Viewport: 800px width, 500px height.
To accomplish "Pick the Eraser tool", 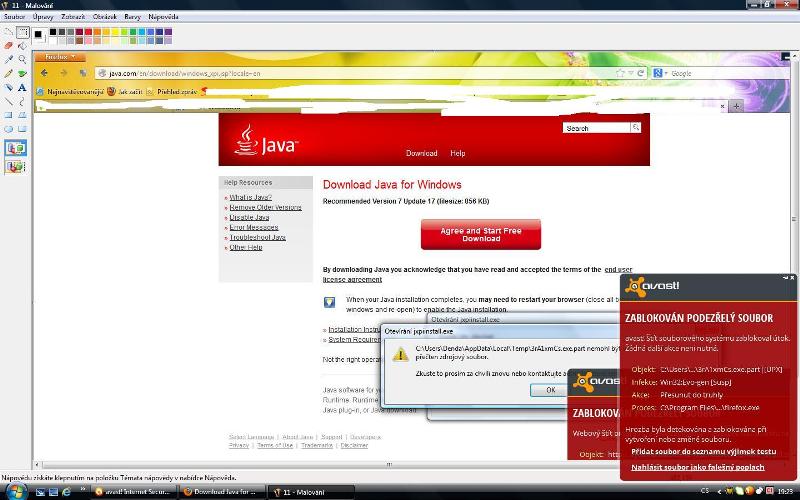I will click(8, 46).
